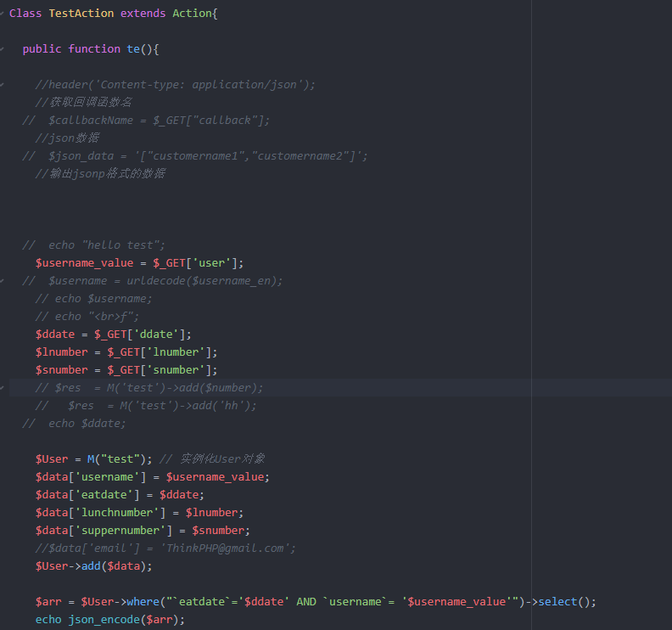Click the function name "te"

[133, 49]
